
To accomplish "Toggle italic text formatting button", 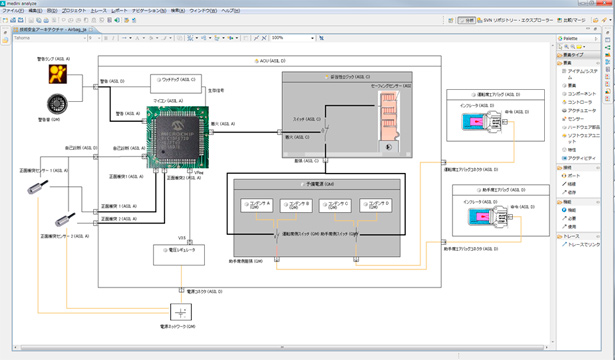I will [x=113, y=38].
